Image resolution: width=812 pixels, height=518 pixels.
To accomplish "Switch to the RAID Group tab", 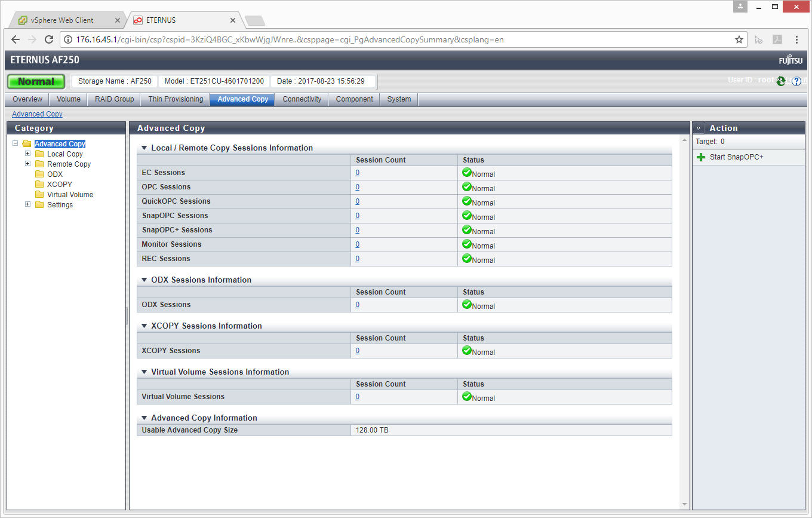I will coord(115,99).
